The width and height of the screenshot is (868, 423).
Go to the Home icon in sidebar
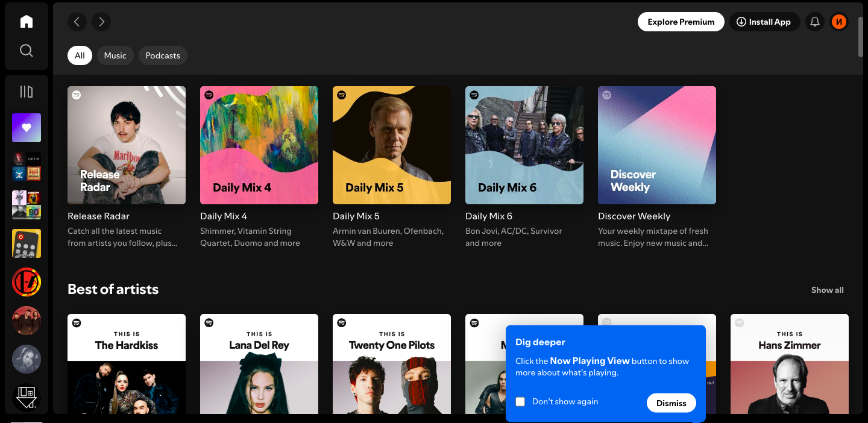27,22
